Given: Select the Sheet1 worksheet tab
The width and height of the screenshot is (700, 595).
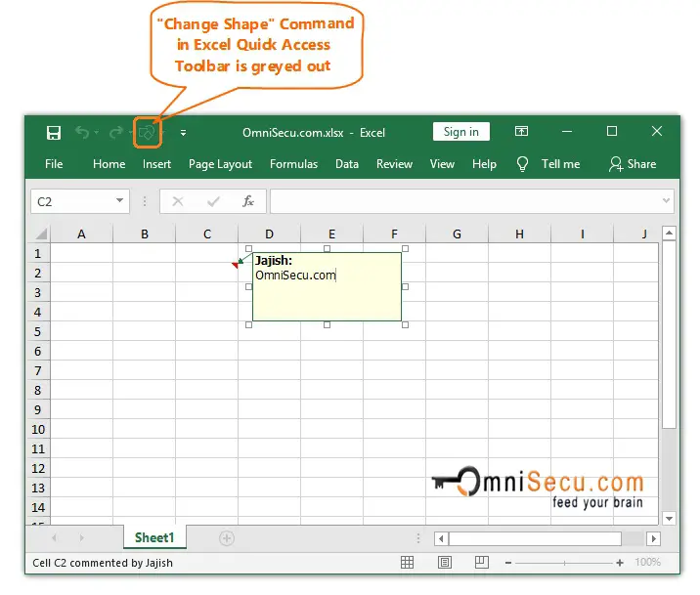Looking at the screenshot, I should [x=154, y=537].
